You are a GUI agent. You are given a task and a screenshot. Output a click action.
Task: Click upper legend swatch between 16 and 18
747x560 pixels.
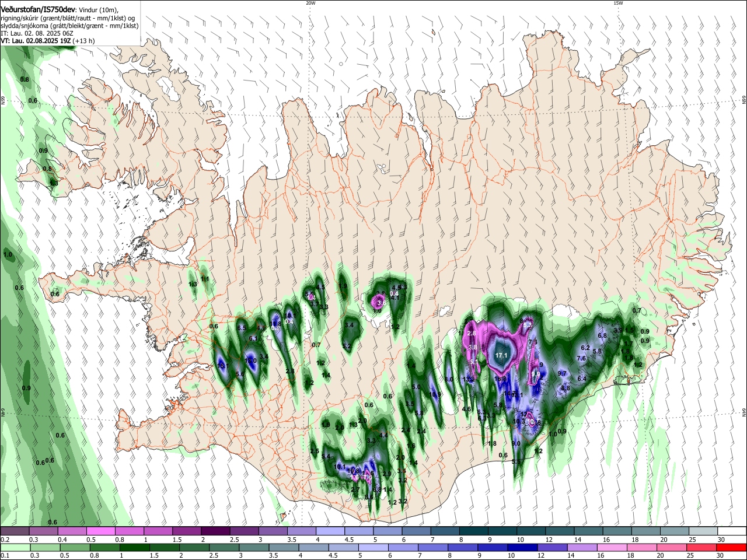point(617,531)
